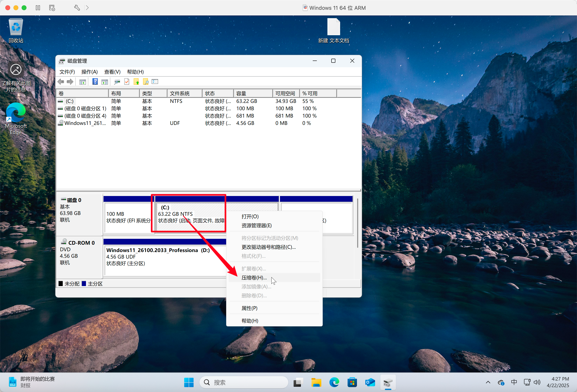This screenshot has width=577, height=392.
Task: Select 压缩卷(H)... in context menu
Action: click(x=254, y=277)
